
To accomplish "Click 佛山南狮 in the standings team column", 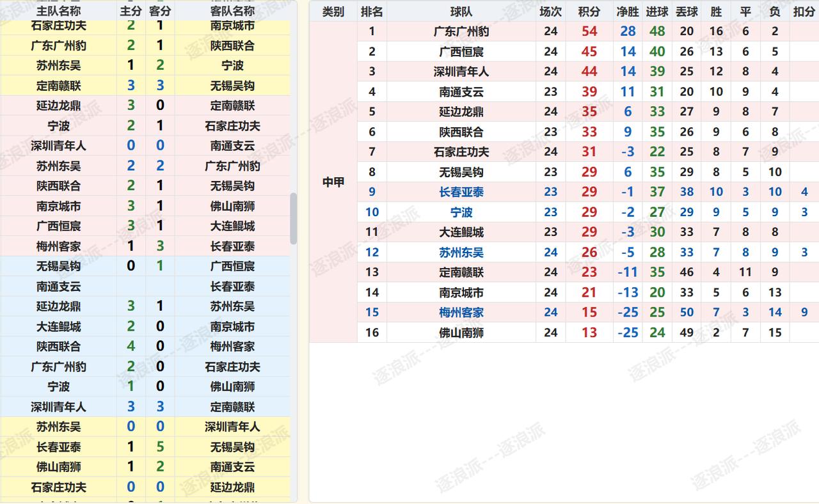I will pyautogui.click(x=461, y=333).
